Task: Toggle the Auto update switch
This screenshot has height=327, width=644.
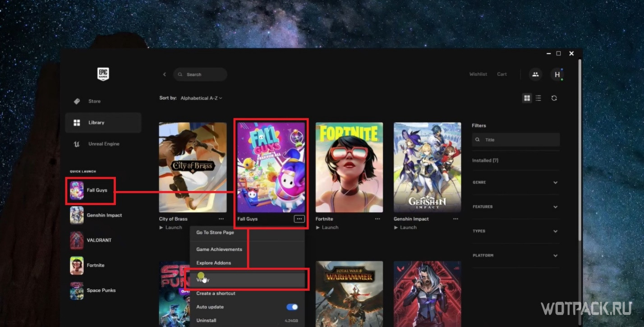Action: [292, 307]
